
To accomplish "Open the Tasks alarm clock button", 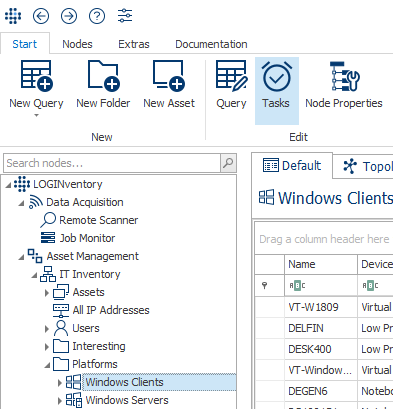I will tap(277, 91).
